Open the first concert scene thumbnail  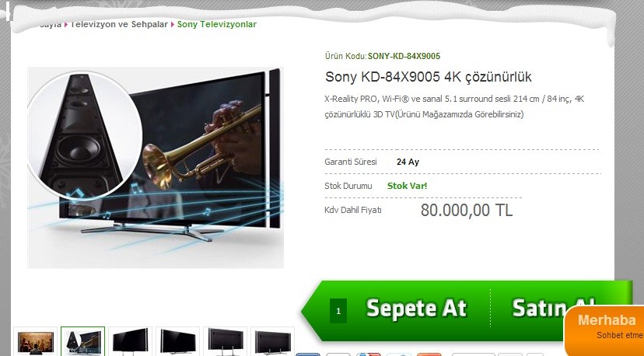[x=35, y=342]
